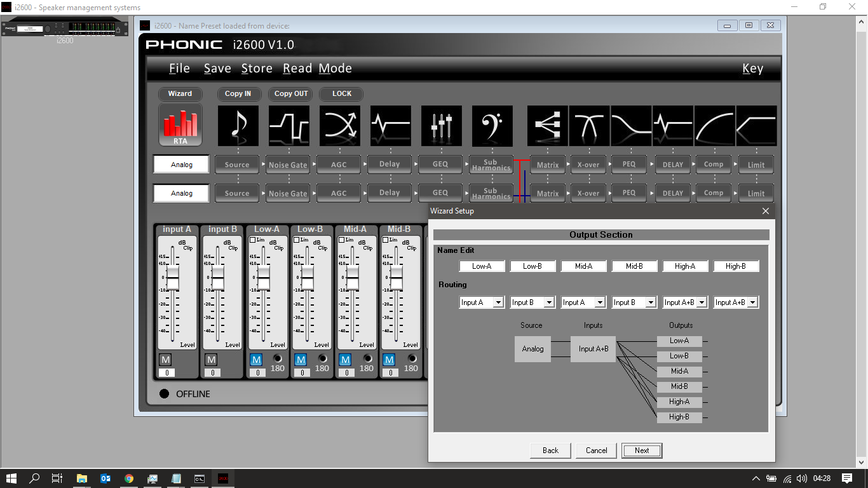Viewport: 868px width, 488px height.
Task: Open the Mode menu
Action: (x=336, y=69)
